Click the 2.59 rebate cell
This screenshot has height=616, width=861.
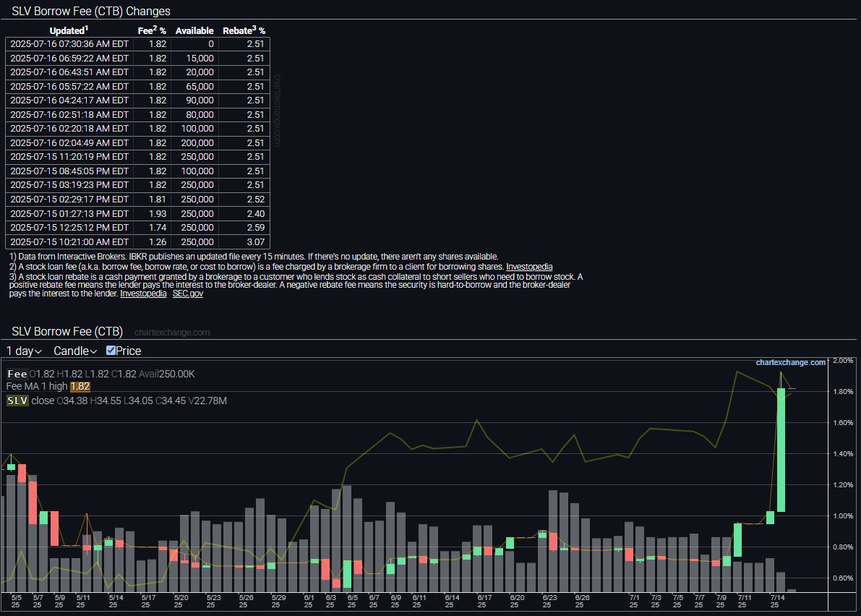(244, 227)
